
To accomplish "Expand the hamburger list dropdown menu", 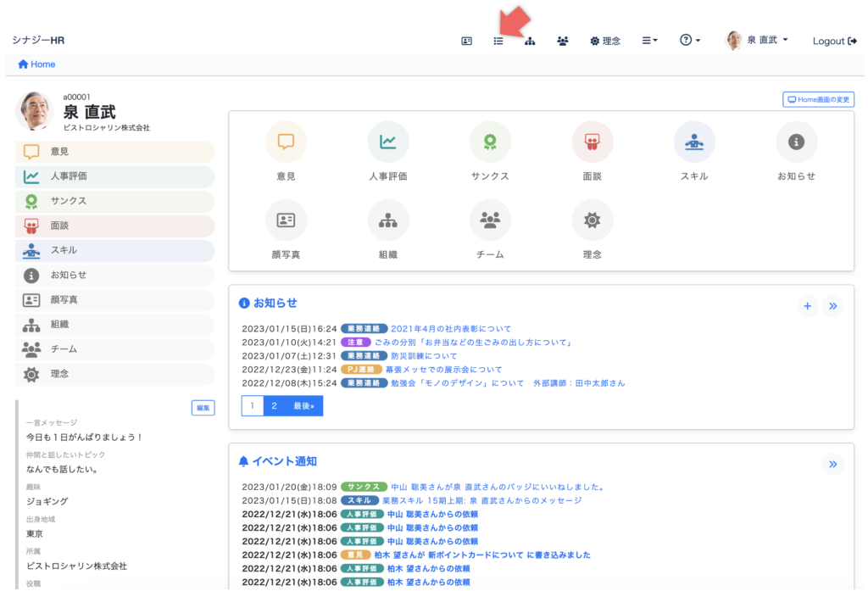I will coord(649,41).
